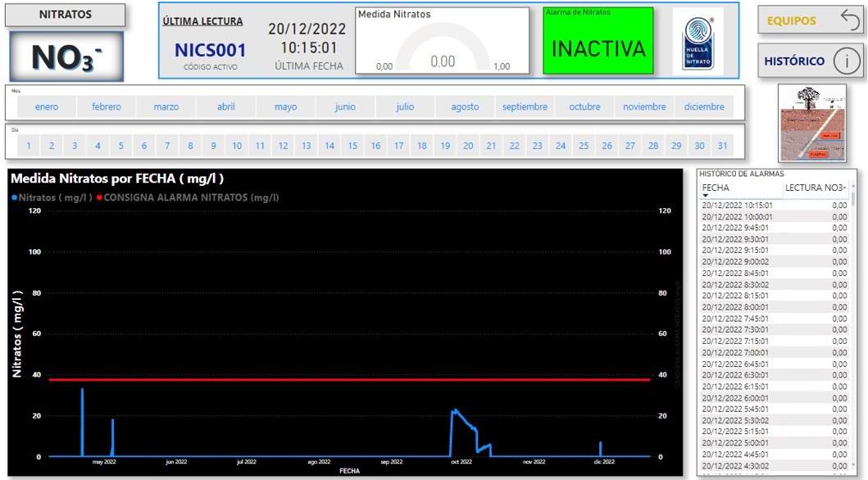This screenshot has width=868, height=480.
Task: Click the NITRATOS title button
Action: click(x=66, y=15)
